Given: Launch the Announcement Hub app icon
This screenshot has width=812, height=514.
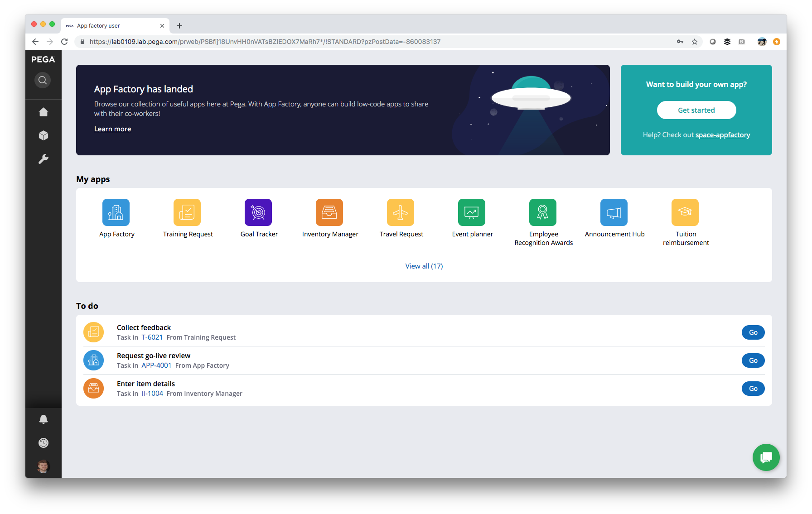Looking at the screenshot, I should pyautogui.click(x=614, y=212).
